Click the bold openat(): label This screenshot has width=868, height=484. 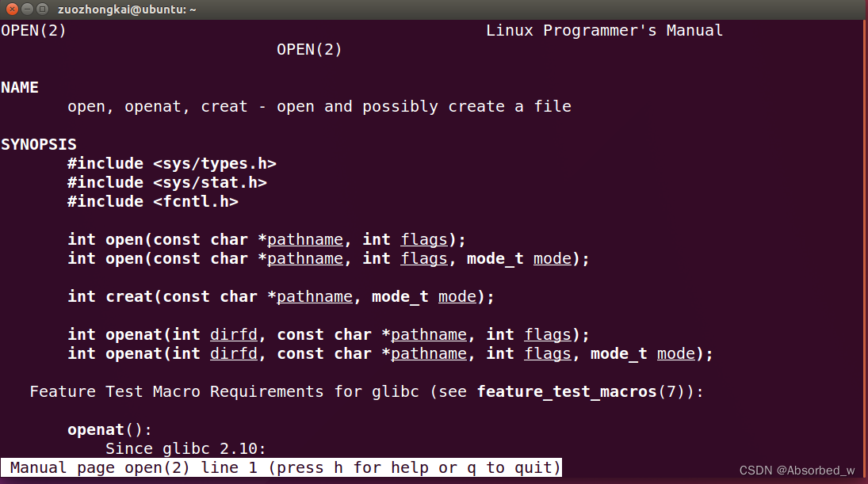(109, 430)
